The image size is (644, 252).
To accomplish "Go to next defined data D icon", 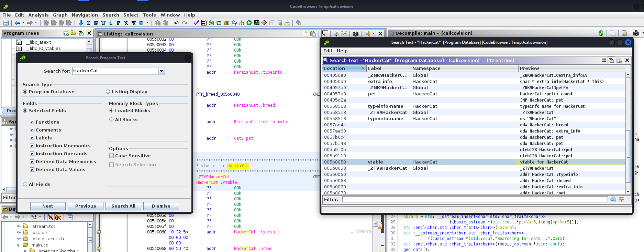I will point(96,23).
